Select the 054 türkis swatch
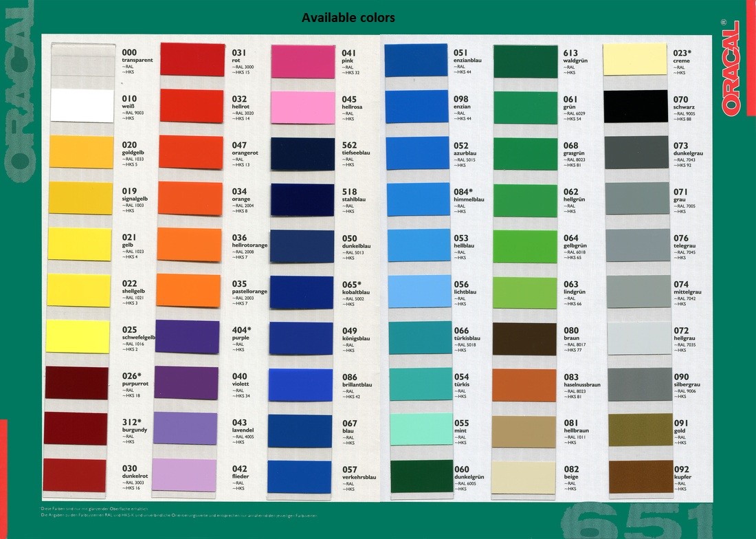 coord(421,384)
